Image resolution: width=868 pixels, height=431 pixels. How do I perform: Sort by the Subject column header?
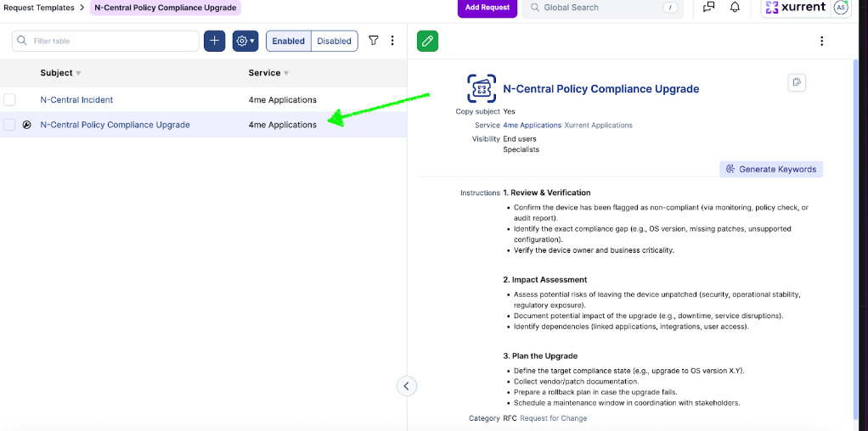(60, 73)
